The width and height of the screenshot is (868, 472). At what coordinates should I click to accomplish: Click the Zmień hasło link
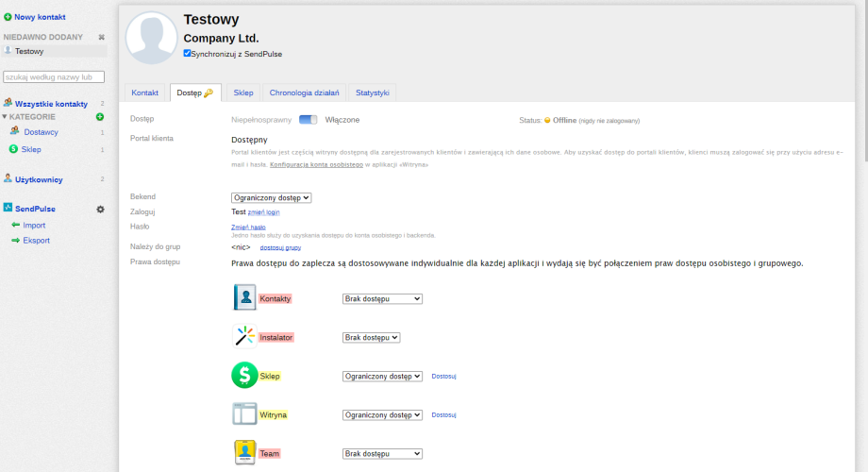pos(248,228)
